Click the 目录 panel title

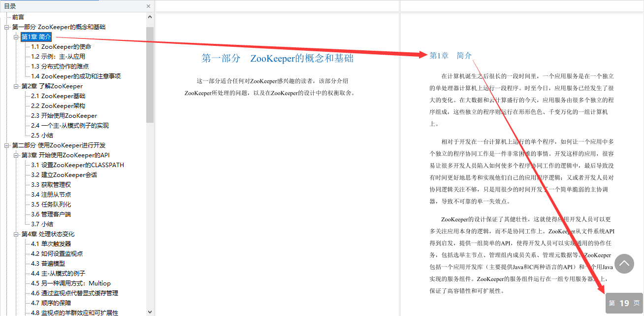(x=10, y=6)
